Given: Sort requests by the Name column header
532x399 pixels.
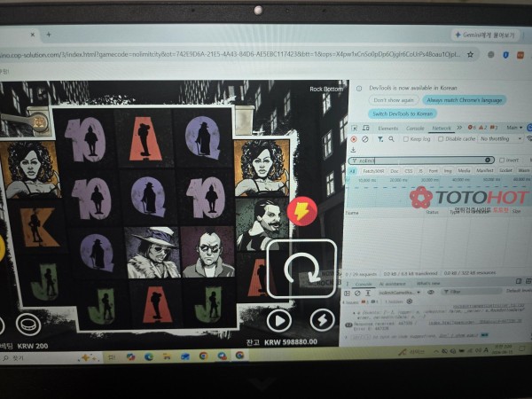Looking at the screenshot, I should tap(352, 213).
